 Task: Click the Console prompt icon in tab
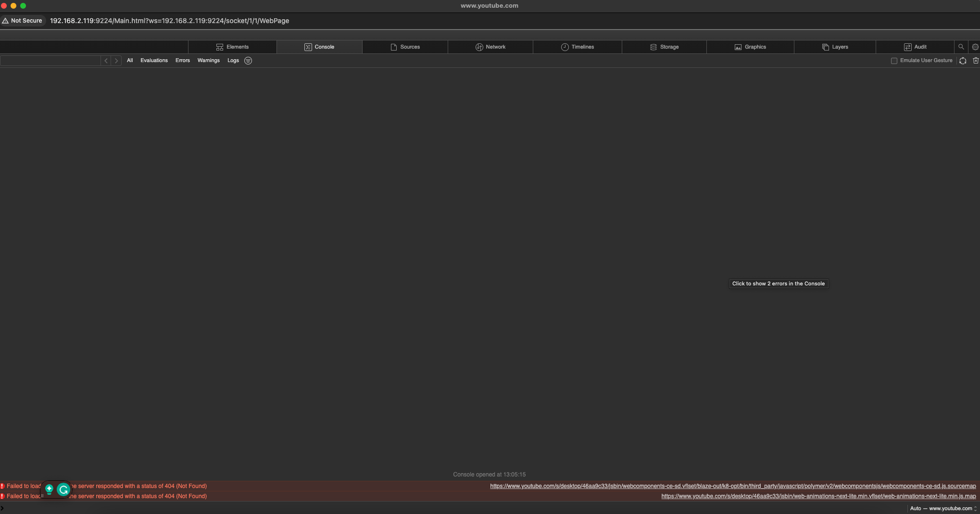pos(308,47)
